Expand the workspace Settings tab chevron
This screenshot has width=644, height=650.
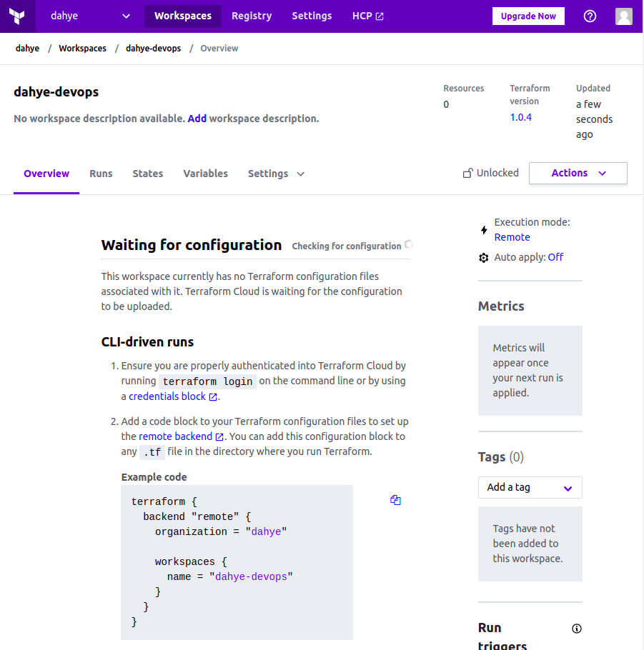300,174
